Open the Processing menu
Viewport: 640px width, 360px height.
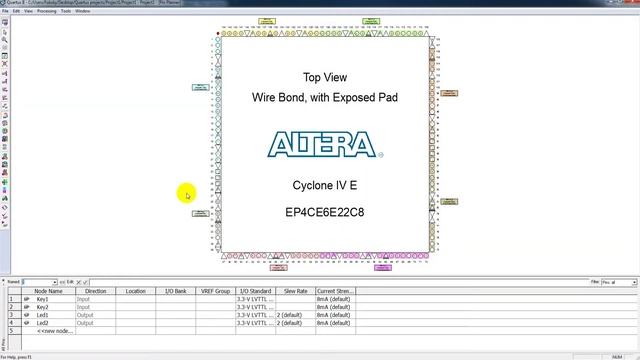click(47, 11)
